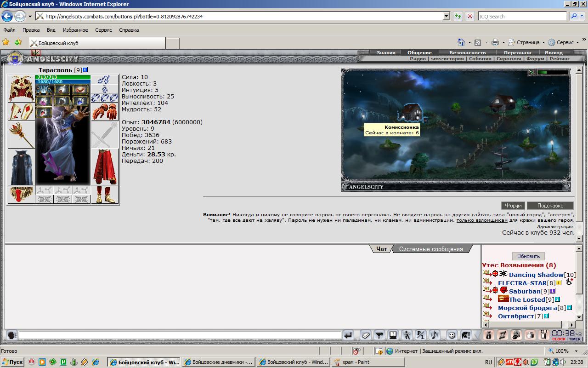The image size is (588, 368).
Task: Open the Рейтинг link
Action: tap(560, 59)
